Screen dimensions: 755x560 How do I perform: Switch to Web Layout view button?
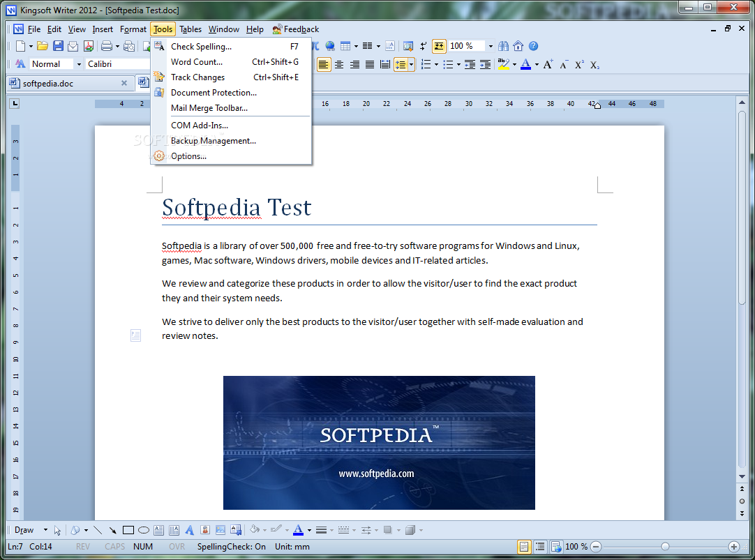click(x=556, y=547)
